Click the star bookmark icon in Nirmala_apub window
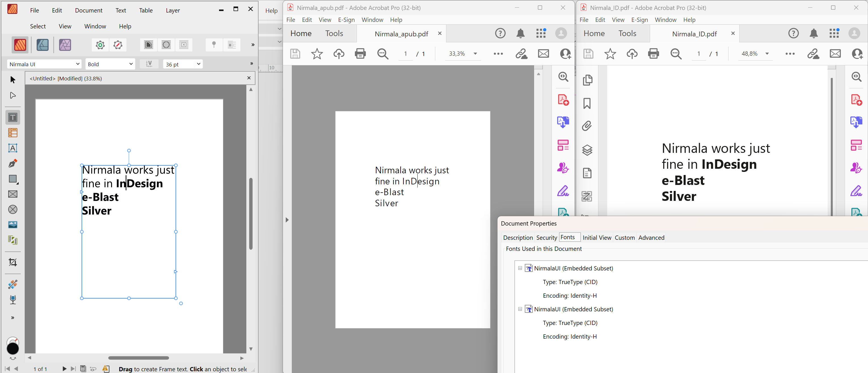 [317, 54]
